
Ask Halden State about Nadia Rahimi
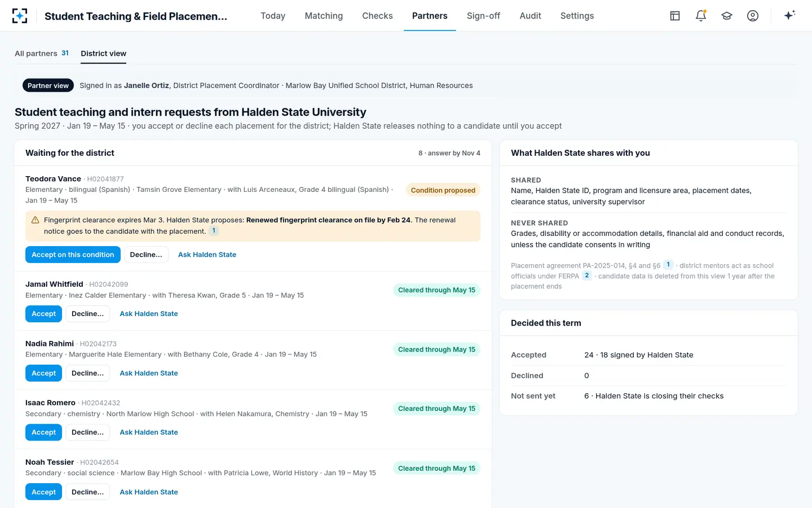pyautogui.click(x=149, y=373)
